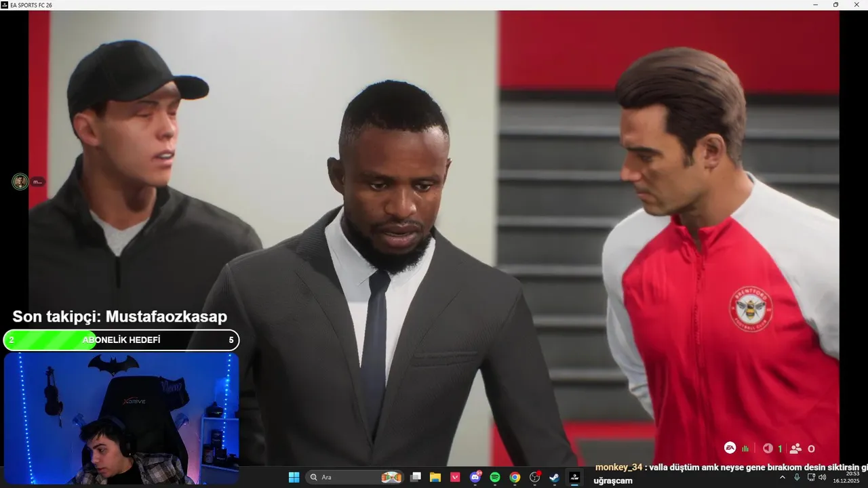Open Google Chrome from the taskbar
The image size is (868, 488).
(x=515, y=477)
